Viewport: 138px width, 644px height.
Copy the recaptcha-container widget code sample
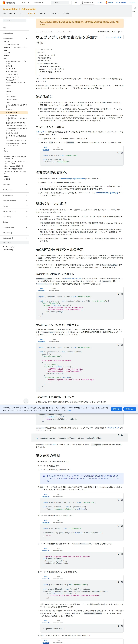point(122,345)
